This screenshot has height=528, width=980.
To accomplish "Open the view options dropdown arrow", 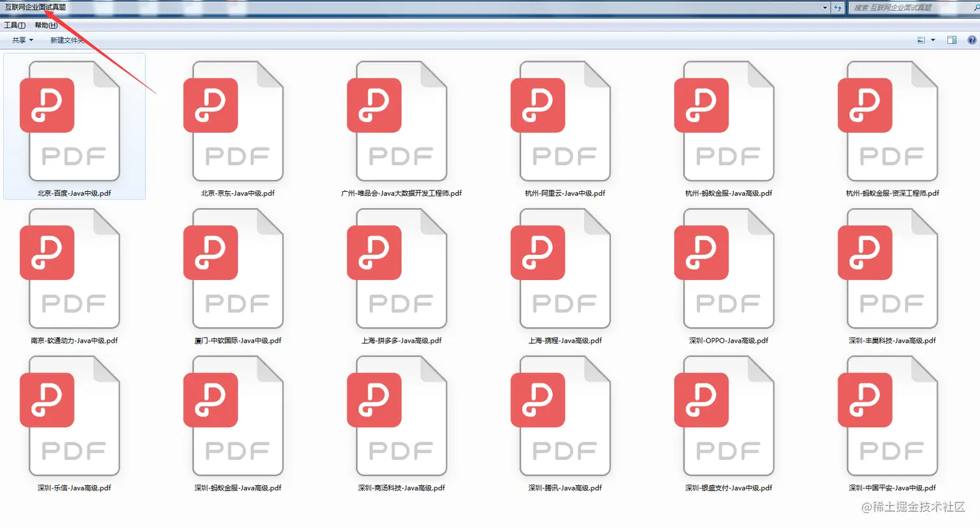I will point(933,40).
